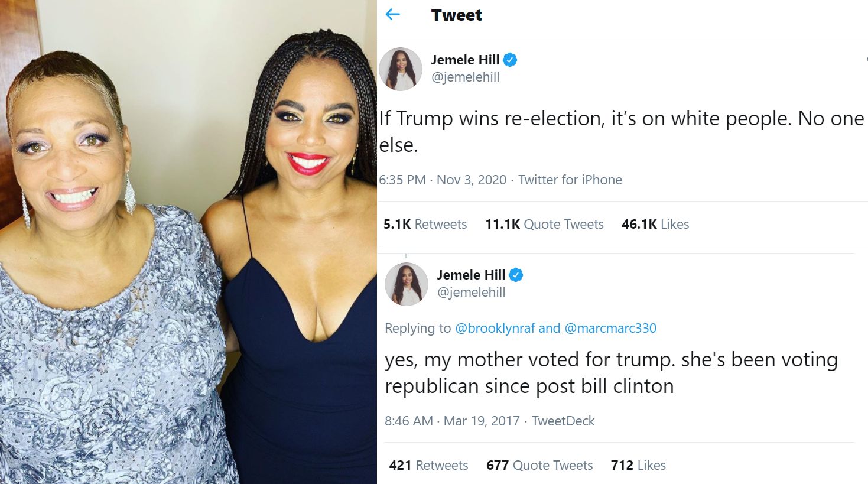View the 46.1K Likes list

tap(655, 224)
